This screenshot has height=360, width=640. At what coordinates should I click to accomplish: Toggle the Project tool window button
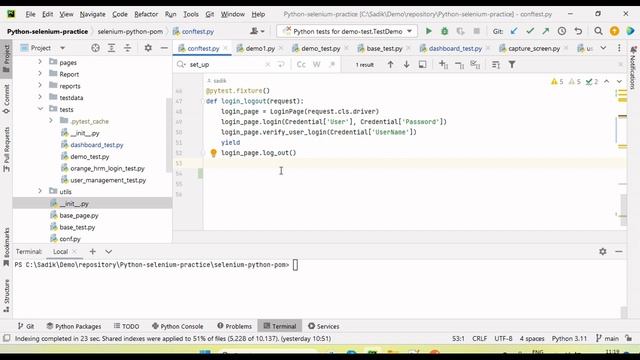[x=6, y=58]
